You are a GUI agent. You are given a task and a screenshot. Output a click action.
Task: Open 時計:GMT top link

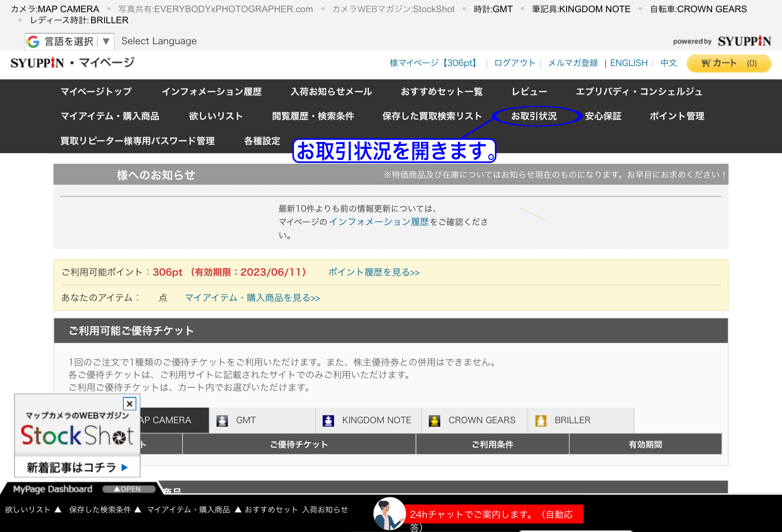493,9
